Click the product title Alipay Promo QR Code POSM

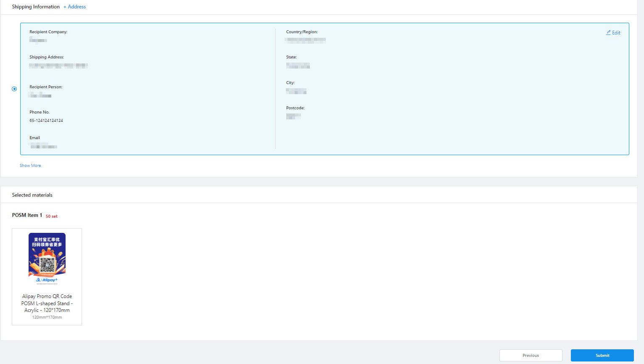point(47,303)
